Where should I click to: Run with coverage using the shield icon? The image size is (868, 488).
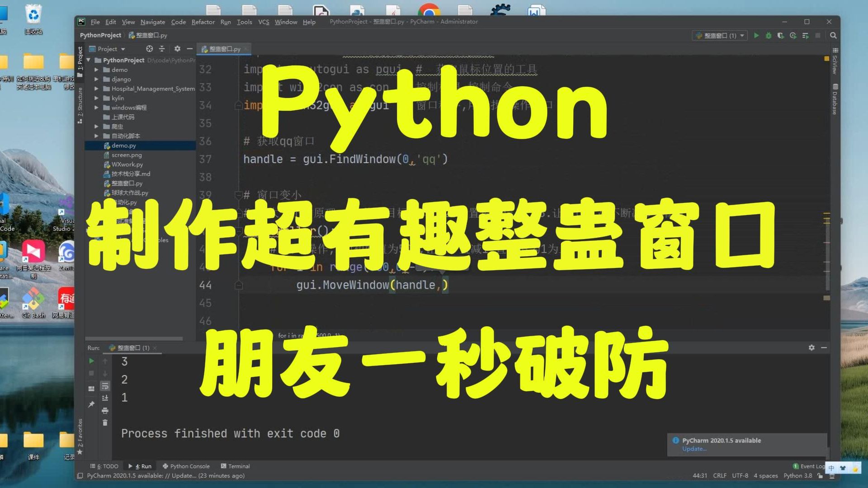(x=781, y=35)
